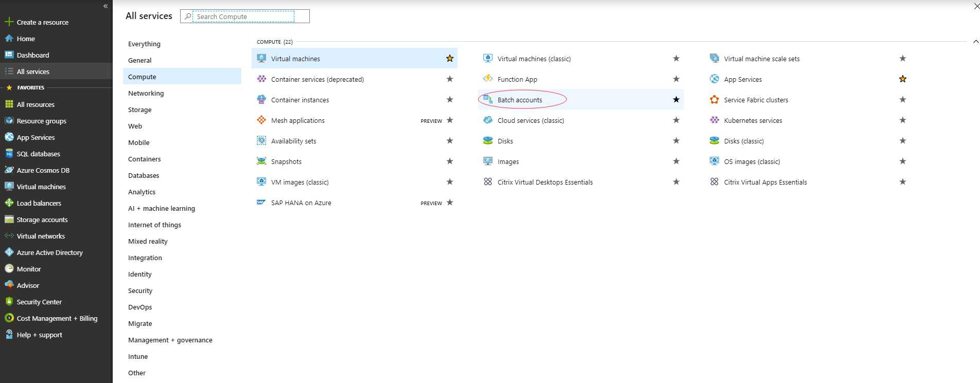Open Virtual networks in the sidebar
Screen dimensions: 980x383
click(56, 236)
